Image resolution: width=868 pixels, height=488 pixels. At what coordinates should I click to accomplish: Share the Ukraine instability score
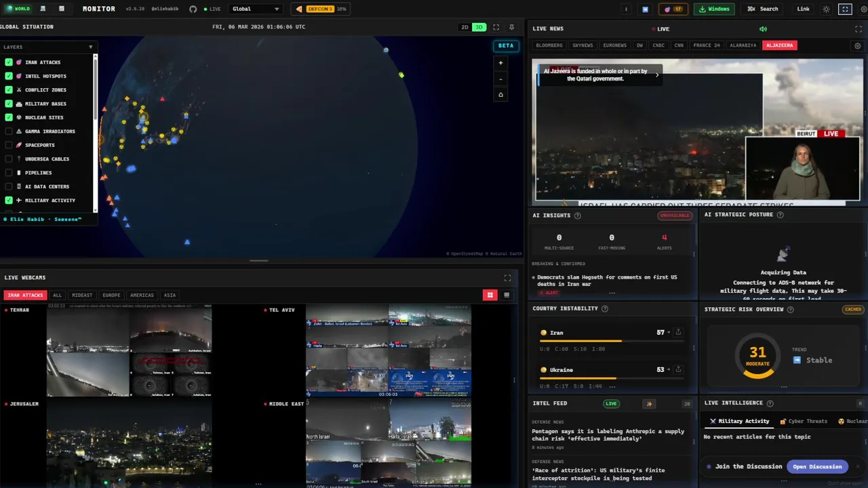pyautogui.click(x=678, y=369)
